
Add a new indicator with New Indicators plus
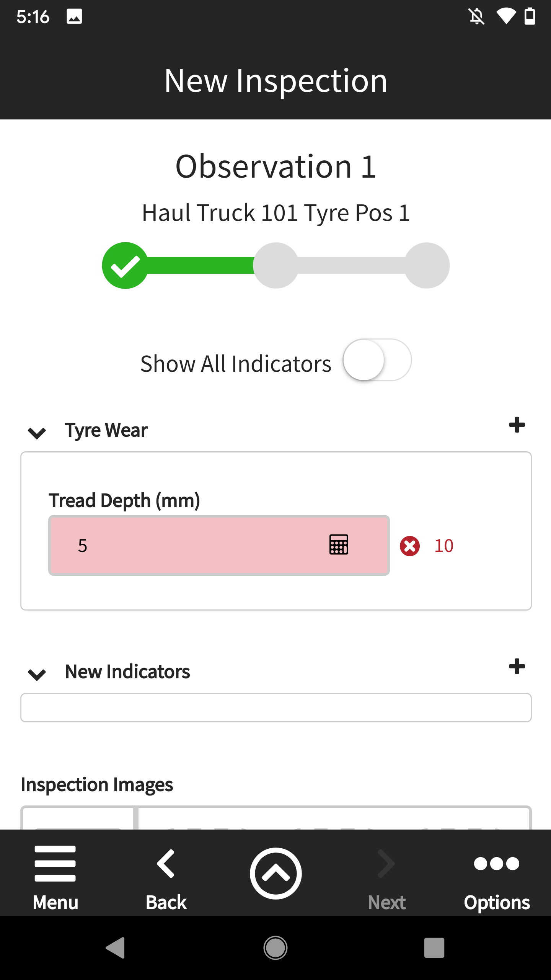pos(517,666)
